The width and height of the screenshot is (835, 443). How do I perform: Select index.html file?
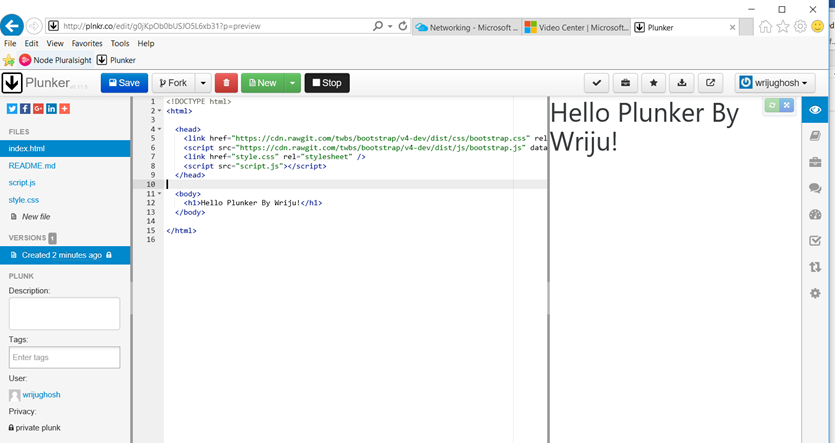[x=65, y=149]
